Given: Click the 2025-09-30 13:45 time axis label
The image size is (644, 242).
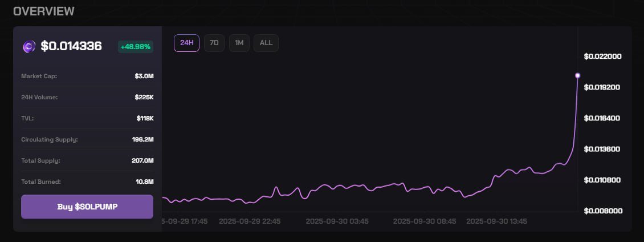Looking at the screenshot, I should [x=496, y=221].
